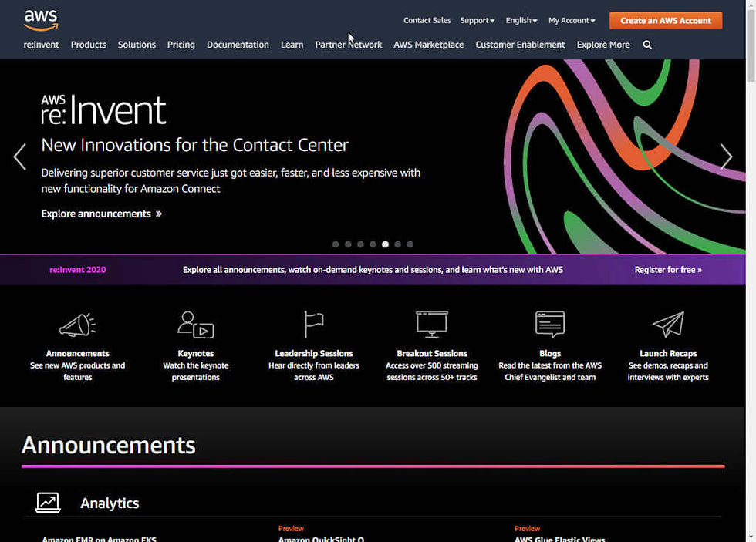Open the Leadership Sessions title link
Image resolution: width=756 pixels, height=542 pixels.
pyautogui.click(x=314, y=353)
